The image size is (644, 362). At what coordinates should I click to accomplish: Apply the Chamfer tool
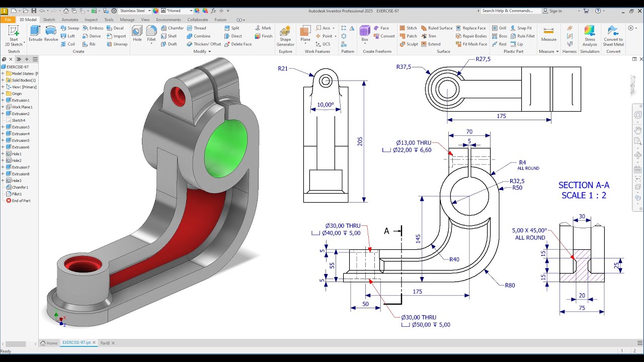tap(172, 28)
